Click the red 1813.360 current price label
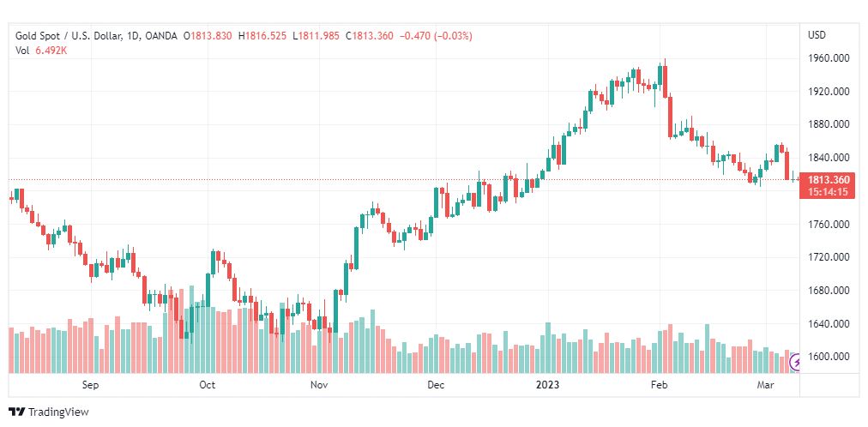Viewport: 868px width, 427px height. (823, 179)
